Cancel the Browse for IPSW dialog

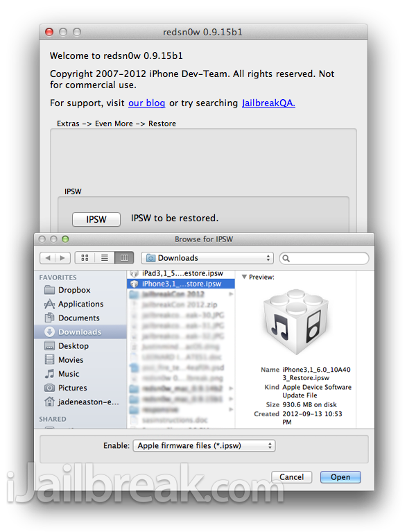[291, 477]
